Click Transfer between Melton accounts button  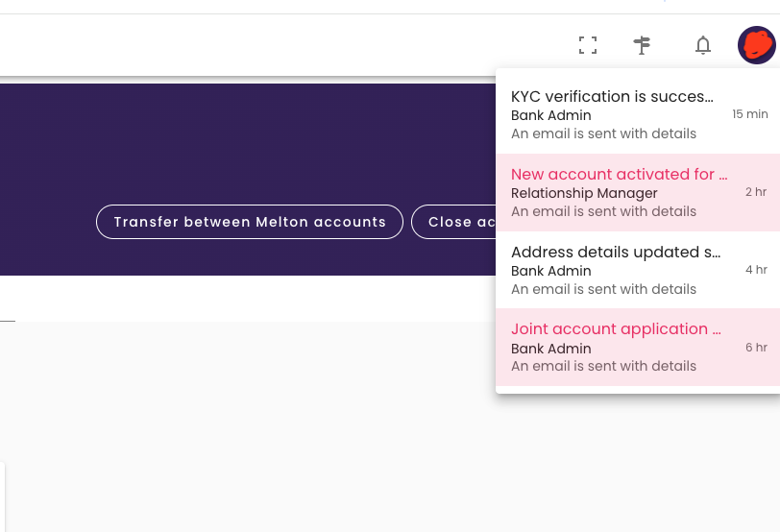tap(250, 222)
